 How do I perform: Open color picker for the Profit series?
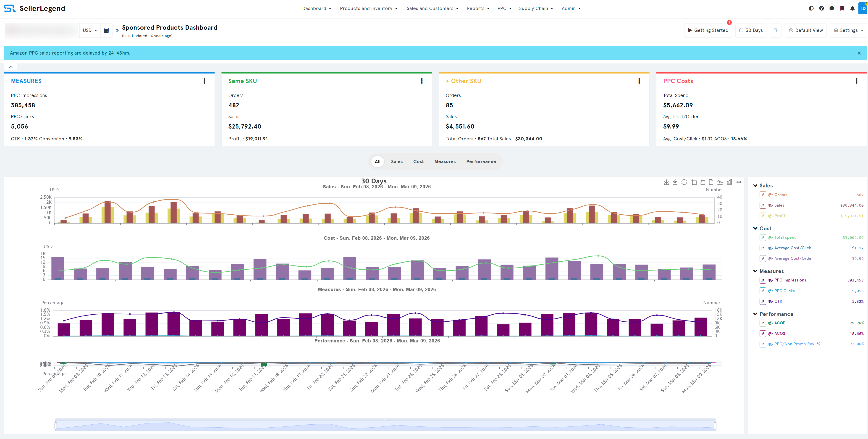(763, 216)
